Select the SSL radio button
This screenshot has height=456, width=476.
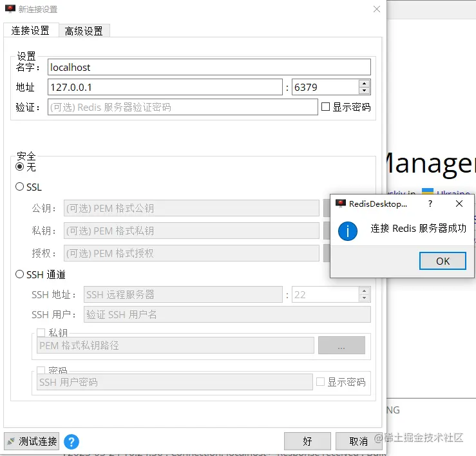coord(20,187)
